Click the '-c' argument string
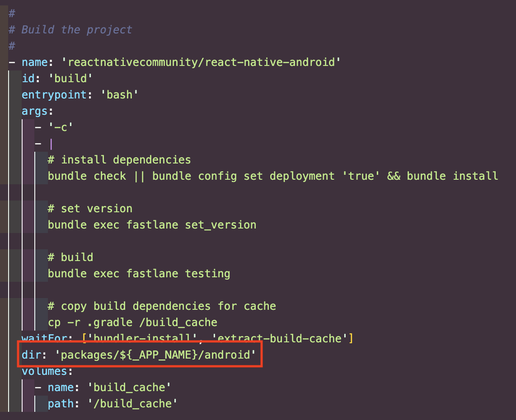The image size is (516, 420). pos(61,127)
